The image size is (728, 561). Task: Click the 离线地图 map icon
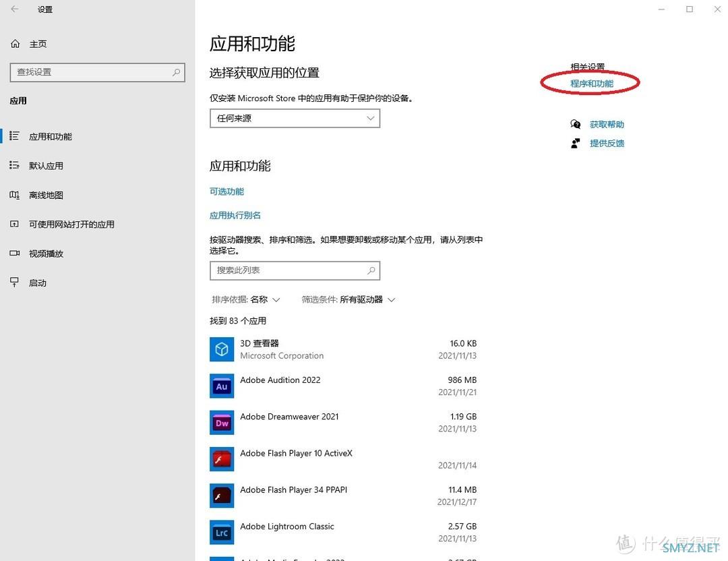14,195
